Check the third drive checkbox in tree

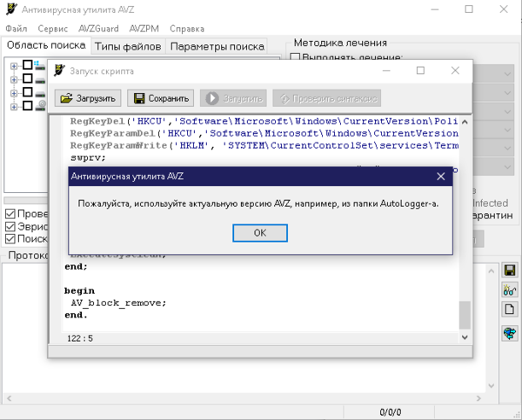[x=28, y=92]
